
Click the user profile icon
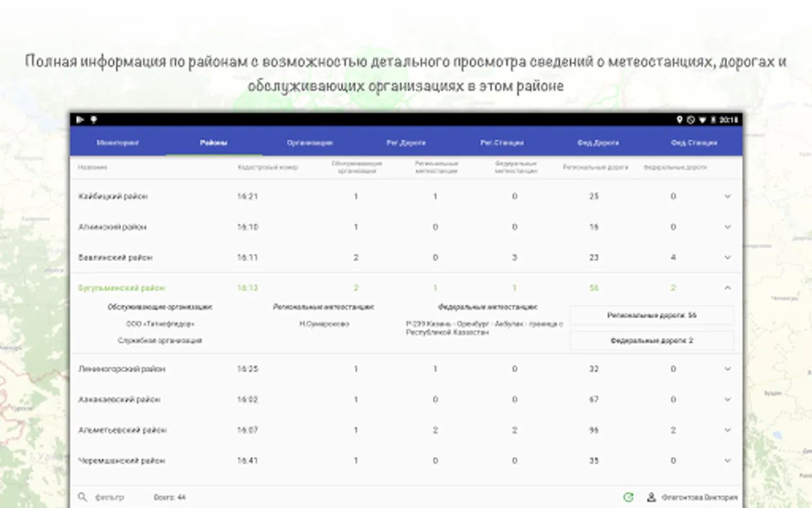(x=651, y=497)
